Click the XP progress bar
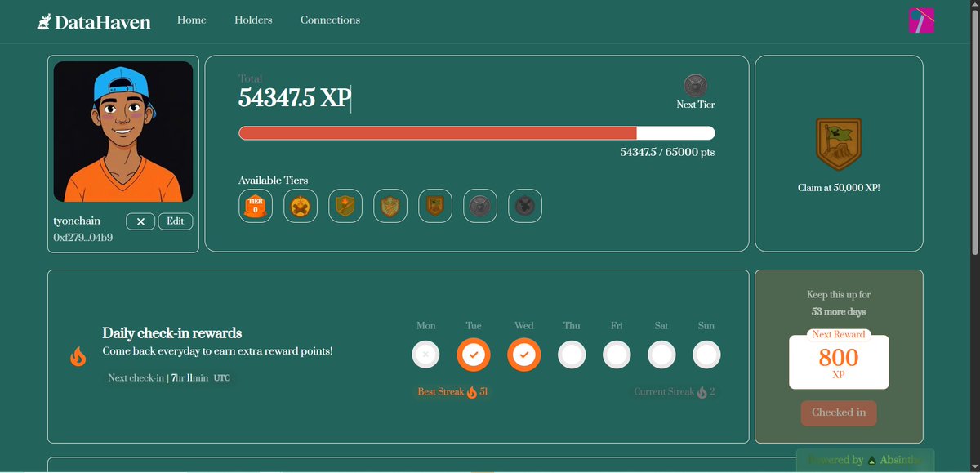 click(x=477, y=133)
